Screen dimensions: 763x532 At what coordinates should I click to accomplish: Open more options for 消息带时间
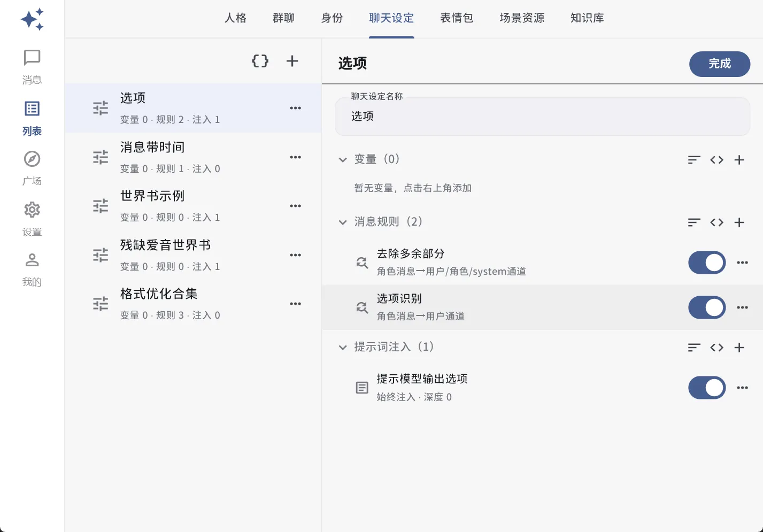(x=296, y=157)
